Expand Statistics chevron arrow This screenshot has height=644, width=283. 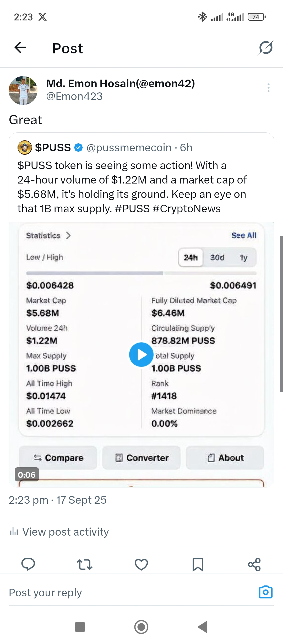pos(68,235)
